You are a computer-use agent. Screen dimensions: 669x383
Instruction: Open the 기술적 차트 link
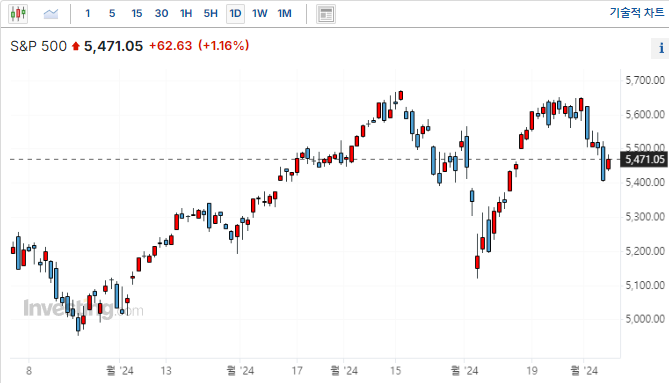pos(637,13)
